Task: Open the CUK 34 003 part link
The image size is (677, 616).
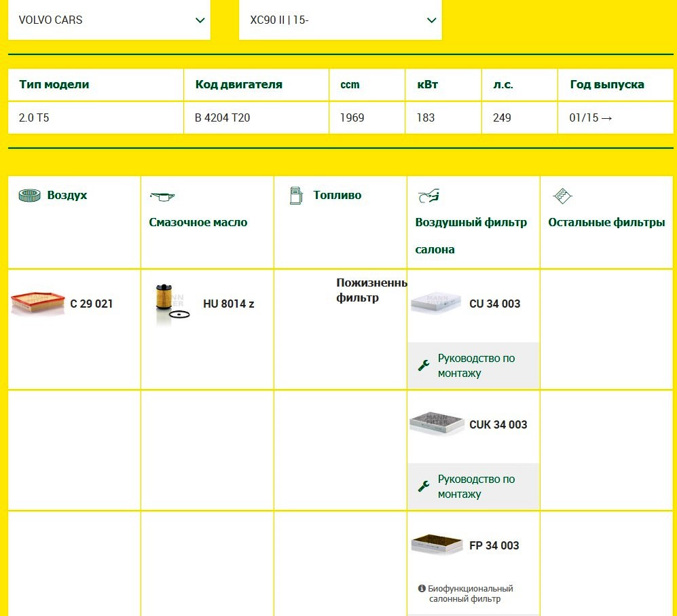Action: [x=498, y=424]
